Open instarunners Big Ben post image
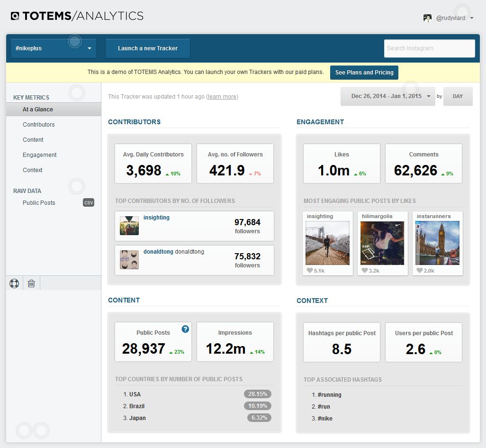The width and height of the screenshot is (486, 448). (437, 243)
